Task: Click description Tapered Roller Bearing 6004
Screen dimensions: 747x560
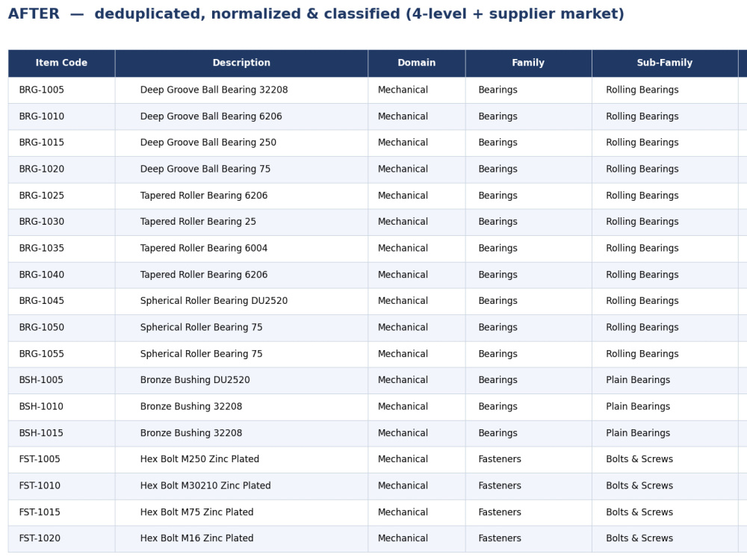Action: [x=204, y=248]
